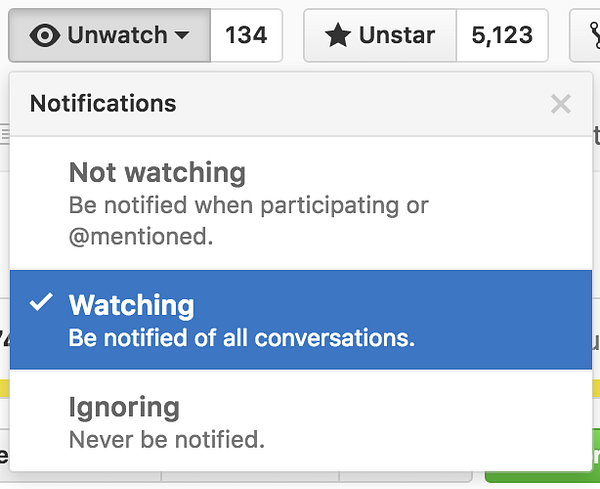The height and width of the screenshot is (489, 600).
Task: Click the checkmark icon next to Watching
Action: [x=41, y=302]
